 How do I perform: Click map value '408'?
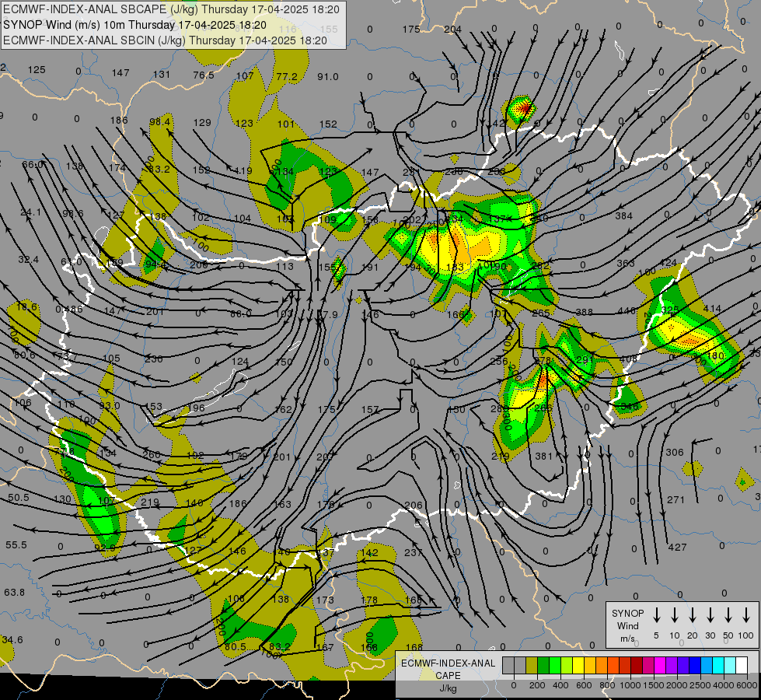(x=629, y=359)
